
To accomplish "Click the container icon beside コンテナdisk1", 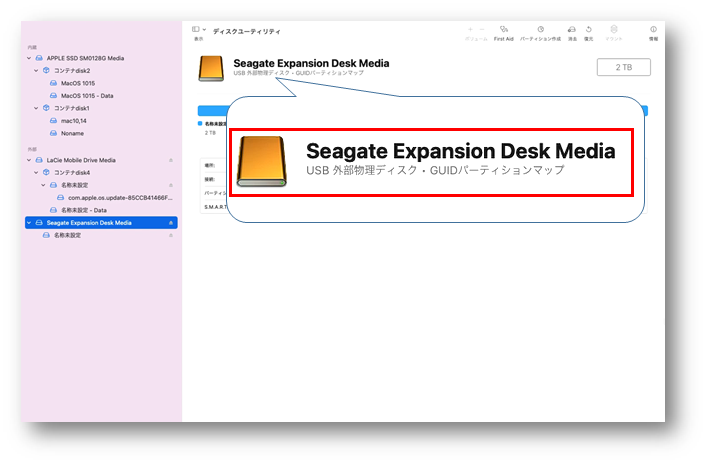I will (x=46, y=108).
